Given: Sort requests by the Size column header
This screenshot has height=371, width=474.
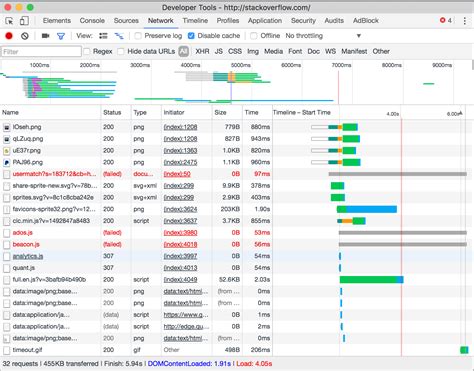Looking at the screenshot, I should click(x=227, y=113).
